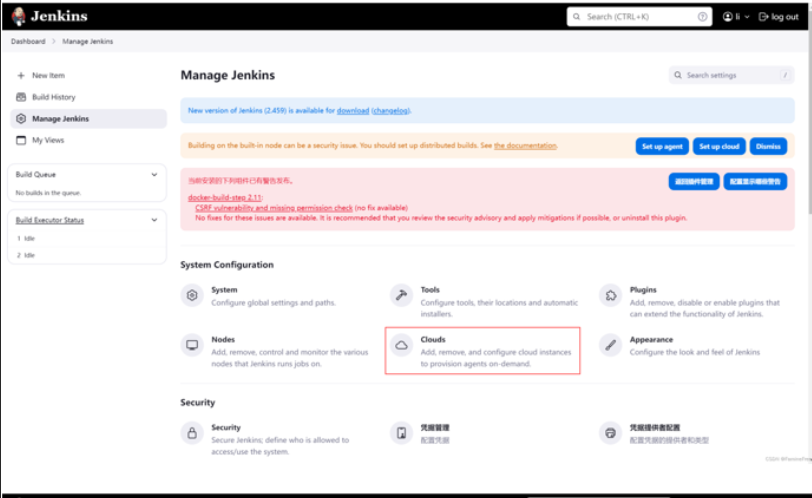Open the docker-build-step 2.11 link
Screen dimensions: 812x498
[x=225, y=198]
